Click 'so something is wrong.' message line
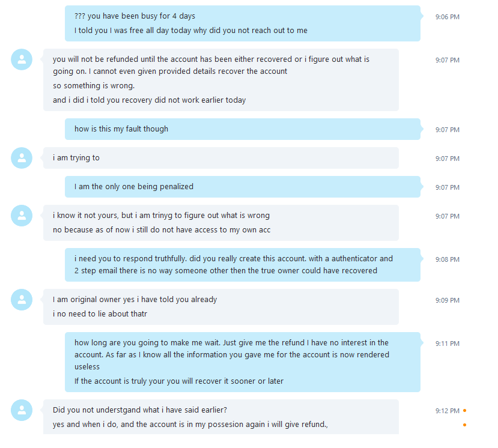The width and height of the screenshot is (498, 448). tap(94, 86)
